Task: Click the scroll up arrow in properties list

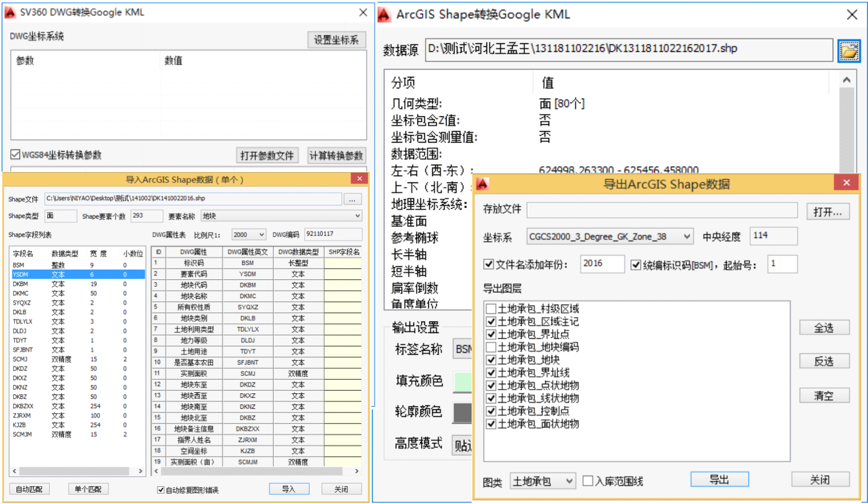Action: [x=846, y=80]
